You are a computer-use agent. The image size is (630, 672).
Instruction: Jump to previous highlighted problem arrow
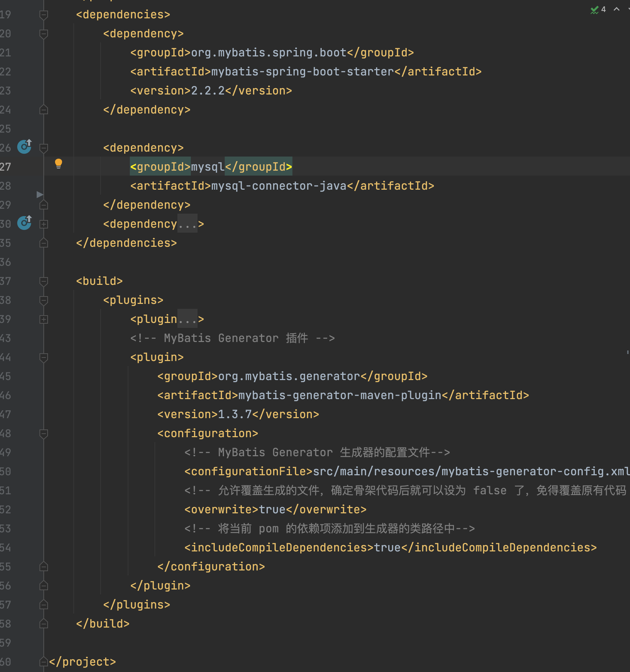[x=617, y=10]
